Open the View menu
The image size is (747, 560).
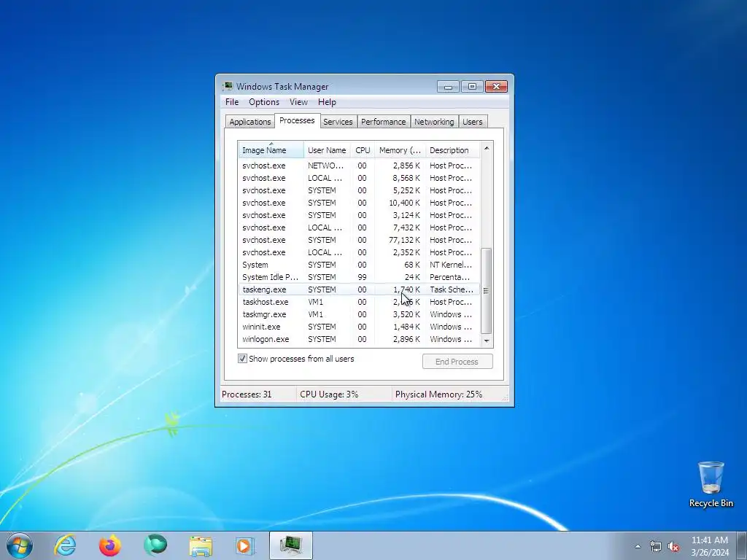[298, 102]
